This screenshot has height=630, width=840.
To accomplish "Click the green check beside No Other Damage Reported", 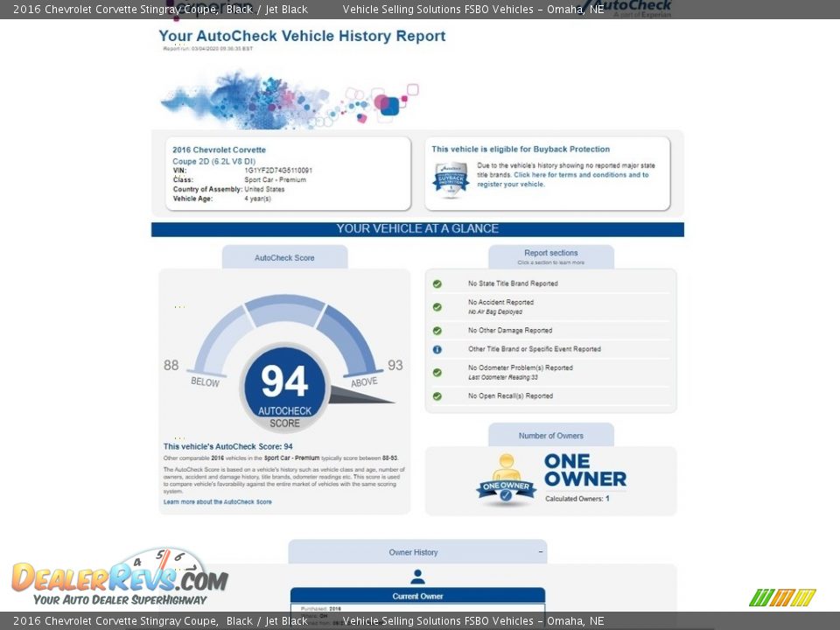I will 437,331.
